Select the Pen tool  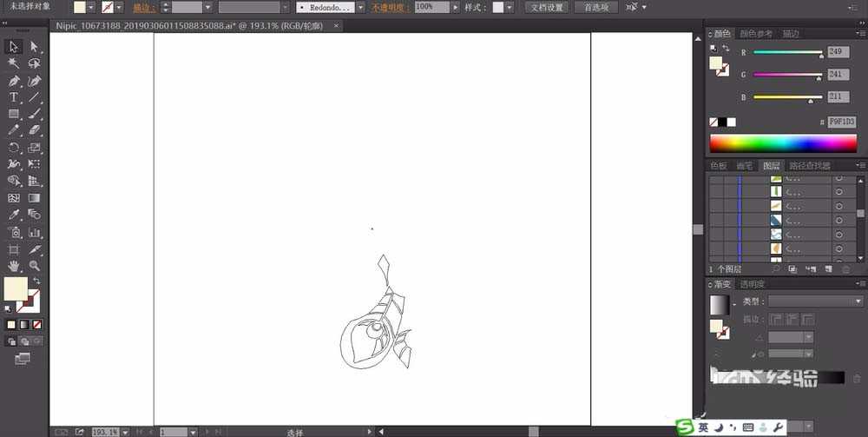tap(14, 81)
